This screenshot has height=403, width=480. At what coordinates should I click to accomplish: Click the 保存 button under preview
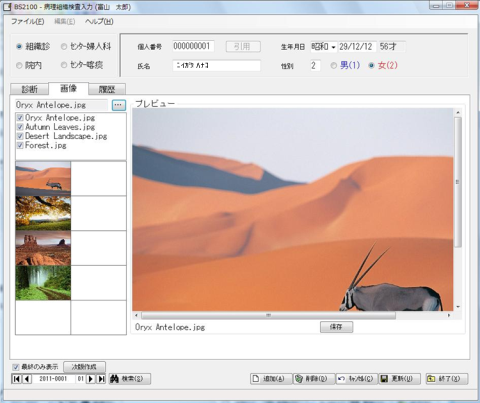[x=336, y=327]
